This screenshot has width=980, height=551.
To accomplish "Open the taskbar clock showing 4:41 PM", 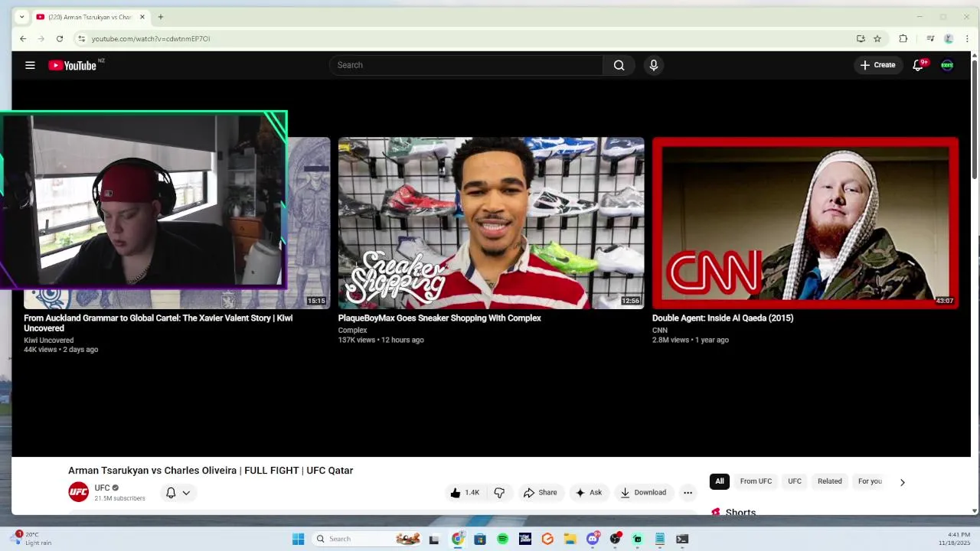I will click(953, 539).
